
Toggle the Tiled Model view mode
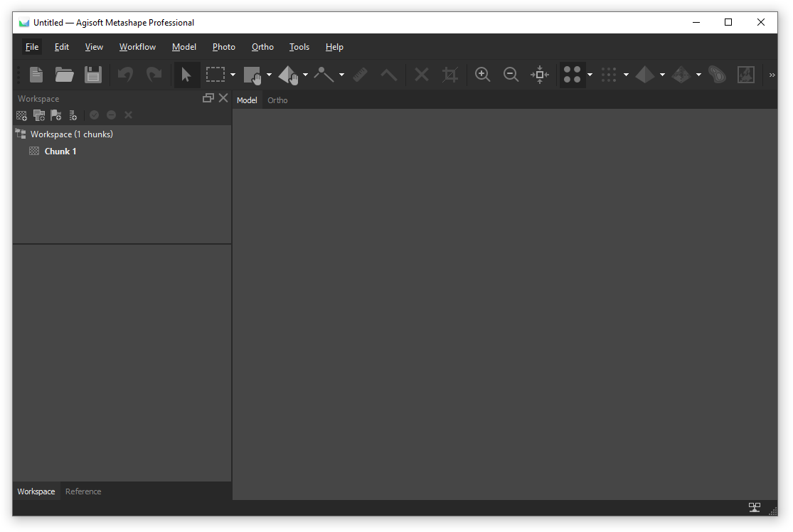[x=681, y=75]
